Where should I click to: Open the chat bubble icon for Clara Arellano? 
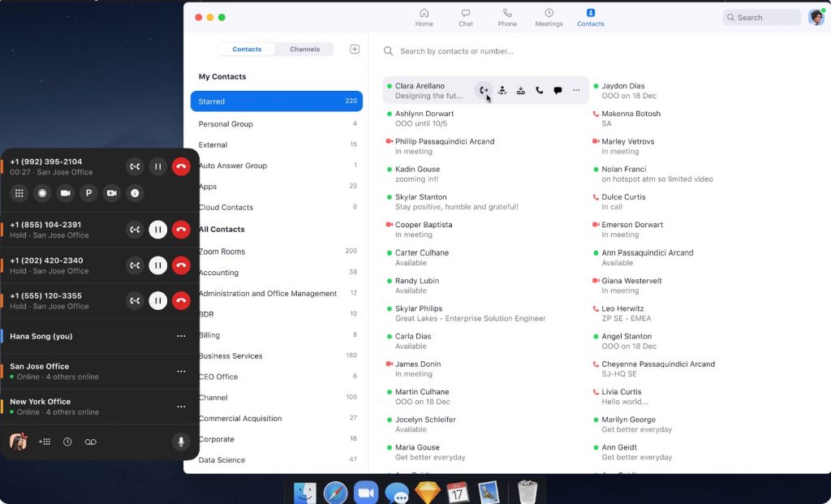tap(558, 90)
